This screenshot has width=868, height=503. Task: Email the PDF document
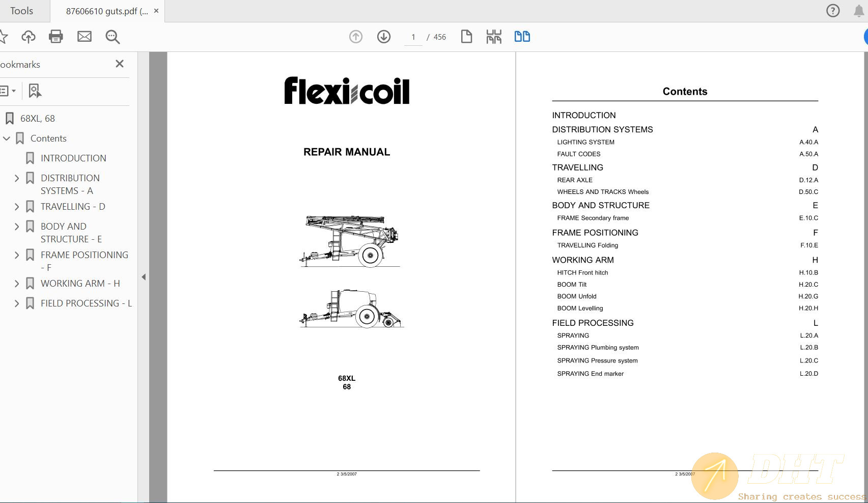(85, 36)
